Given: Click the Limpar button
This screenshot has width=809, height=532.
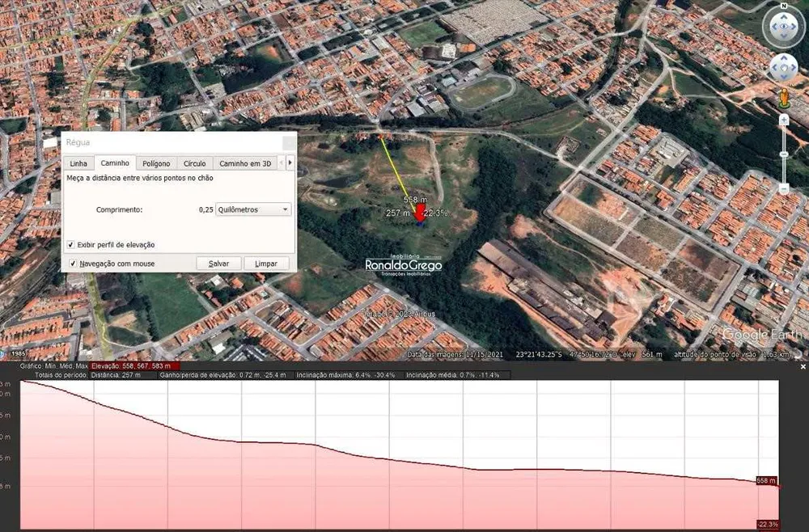Looking at the screenshot, I should 266,264.
